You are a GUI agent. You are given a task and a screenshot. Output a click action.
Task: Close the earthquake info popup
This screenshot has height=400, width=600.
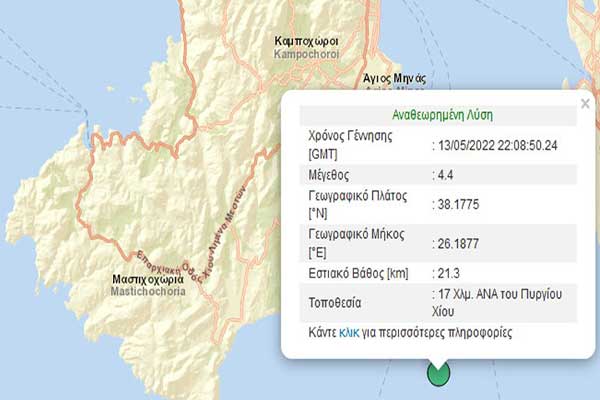point(585,103)
